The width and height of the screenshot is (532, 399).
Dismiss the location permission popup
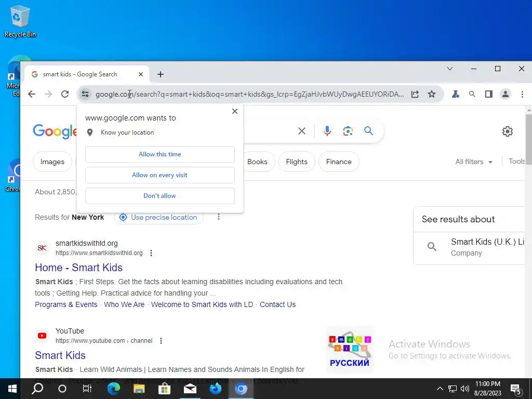point(234,111)
